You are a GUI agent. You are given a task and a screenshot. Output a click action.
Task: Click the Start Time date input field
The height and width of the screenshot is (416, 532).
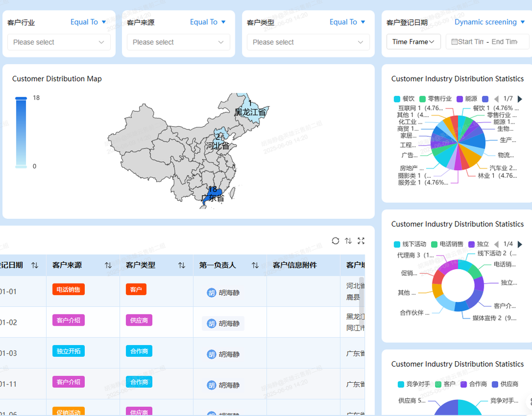click(x=470, y=42)
